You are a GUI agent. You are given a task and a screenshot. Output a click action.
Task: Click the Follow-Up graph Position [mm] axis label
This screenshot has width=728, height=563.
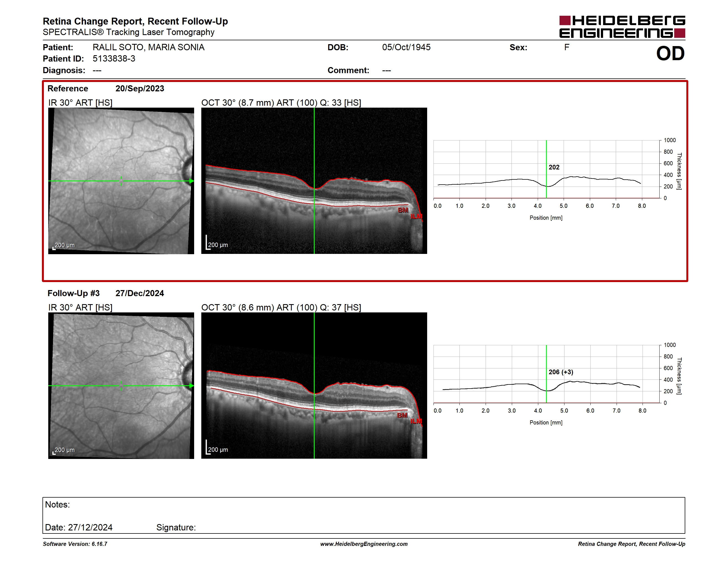click(x=546, y=423)
